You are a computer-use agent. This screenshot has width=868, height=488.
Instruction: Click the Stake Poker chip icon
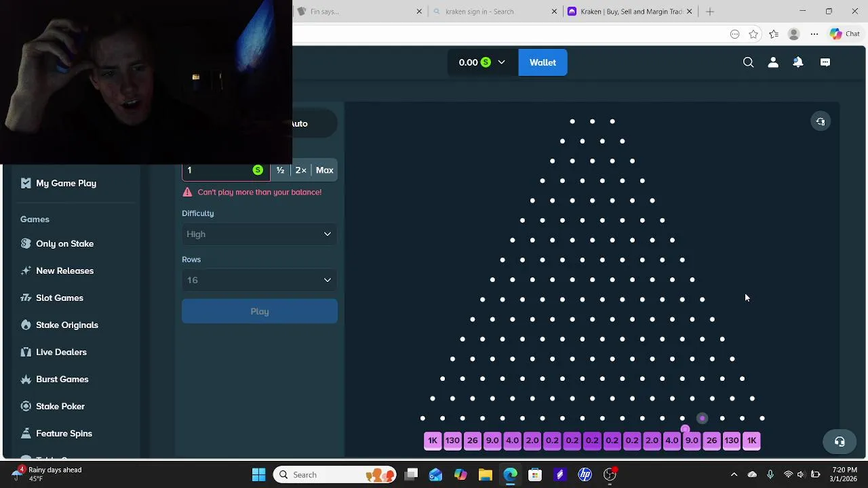26,406
